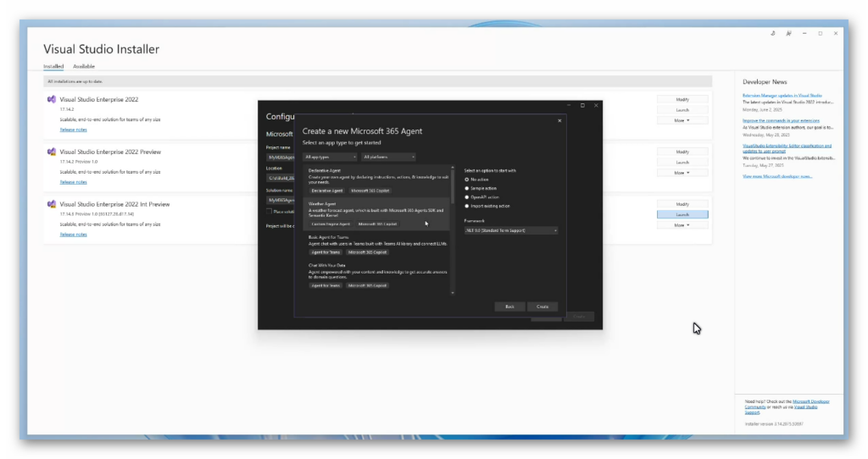Click the Visual Studio Enterprise 2022 Int Preview logo icon
This screenshot has height=459, width=868.
[x=52, y=204]
